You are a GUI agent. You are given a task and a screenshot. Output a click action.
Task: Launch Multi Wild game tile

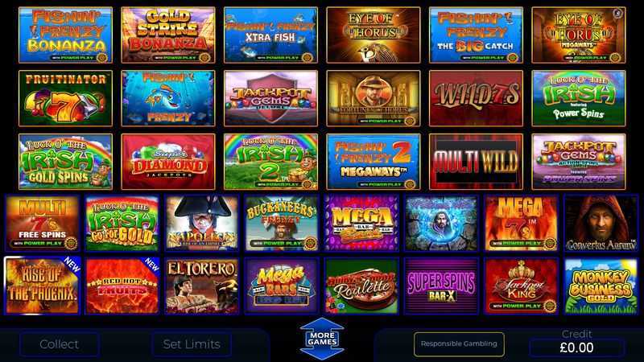point(476,162)
